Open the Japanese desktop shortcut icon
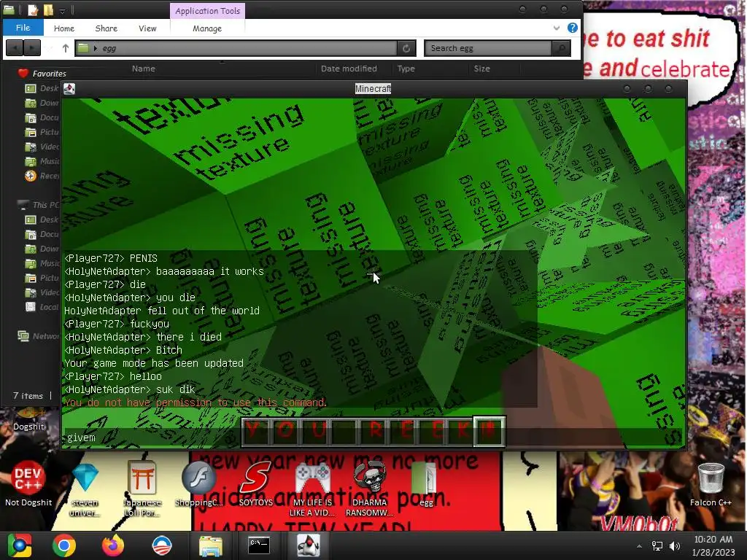Viewport: 747px width, 560px height. [142, 489]
